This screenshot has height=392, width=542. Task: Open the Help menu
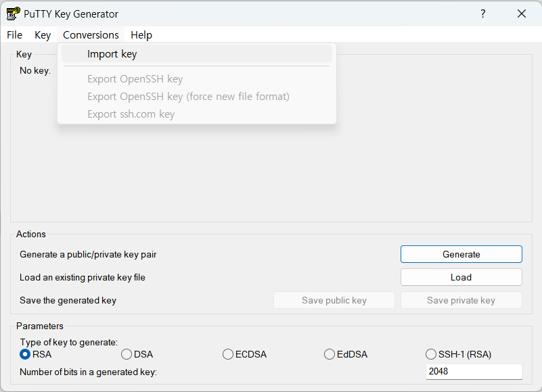pyautogui.click(x=141, y=35)
